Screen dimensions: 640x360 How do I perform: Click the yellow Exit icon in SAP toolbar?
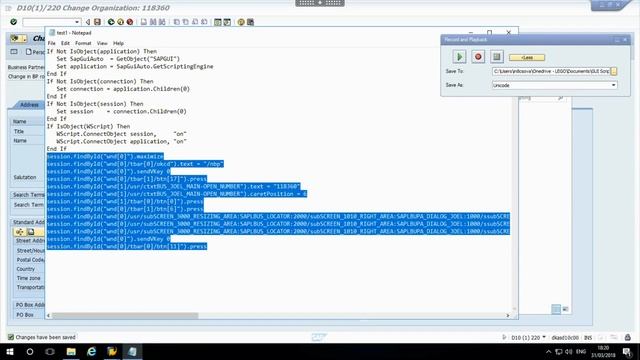[x=120, y=22]
